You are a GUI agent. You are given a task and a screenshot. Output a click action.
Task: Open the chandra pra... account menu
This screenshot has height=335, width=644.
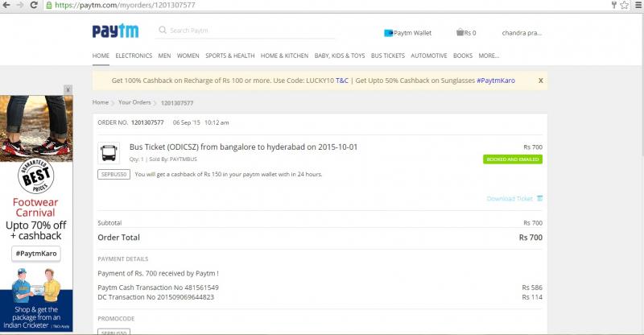tap(522, 33)
